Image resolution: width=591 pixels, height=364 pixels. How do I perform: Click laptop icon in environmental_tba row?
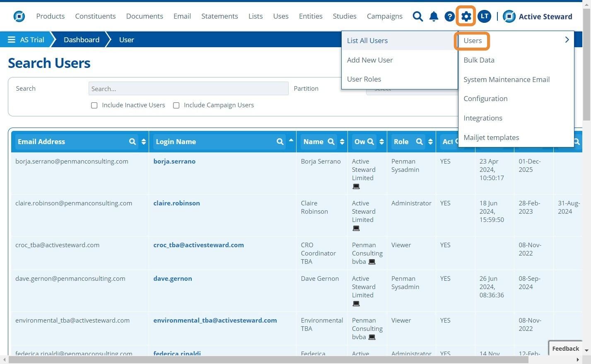point(372,337)
